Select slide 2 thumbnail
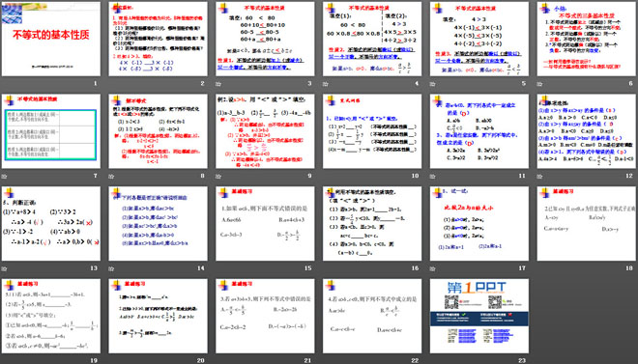 (158, 39)
